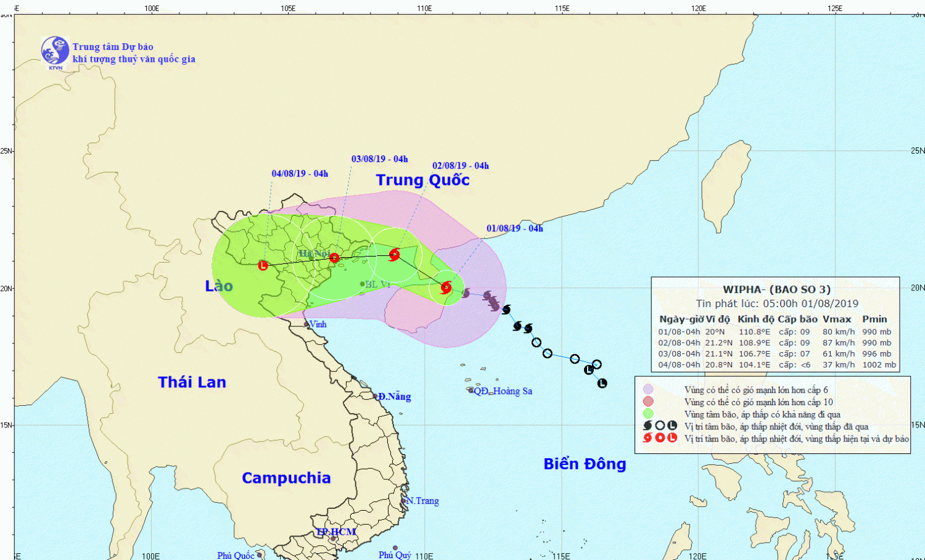Click the black storm icon in the legend
The height and width of the screenshot is (560, 925).
pyautogui.click(x=647, y=426)
